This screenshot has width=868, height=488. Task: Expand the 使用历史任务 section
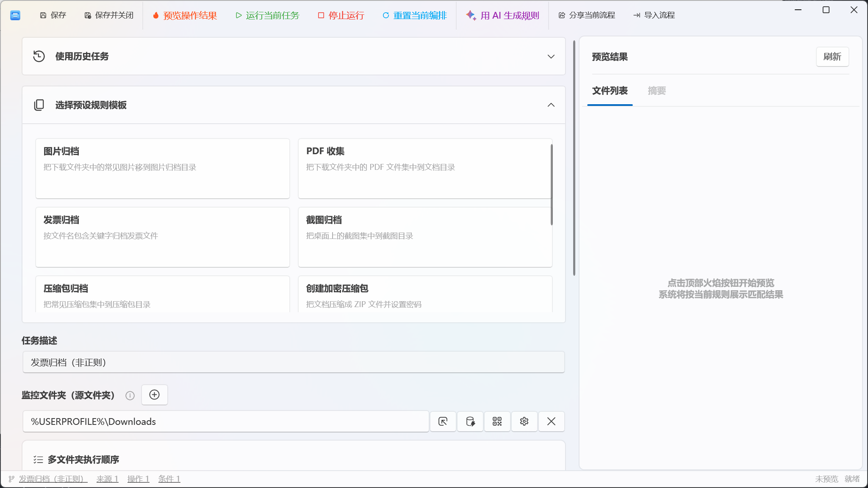click(x=294, y=56)
